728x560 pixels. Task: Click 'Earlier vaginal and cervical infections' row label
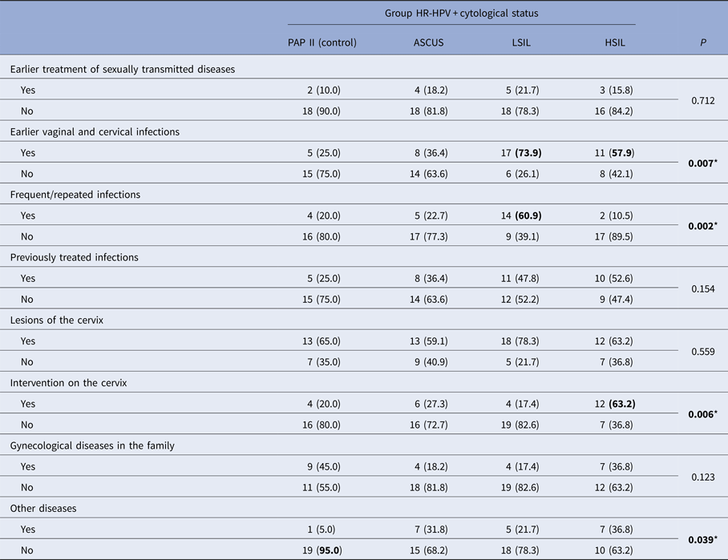click(x=95, y=132)
